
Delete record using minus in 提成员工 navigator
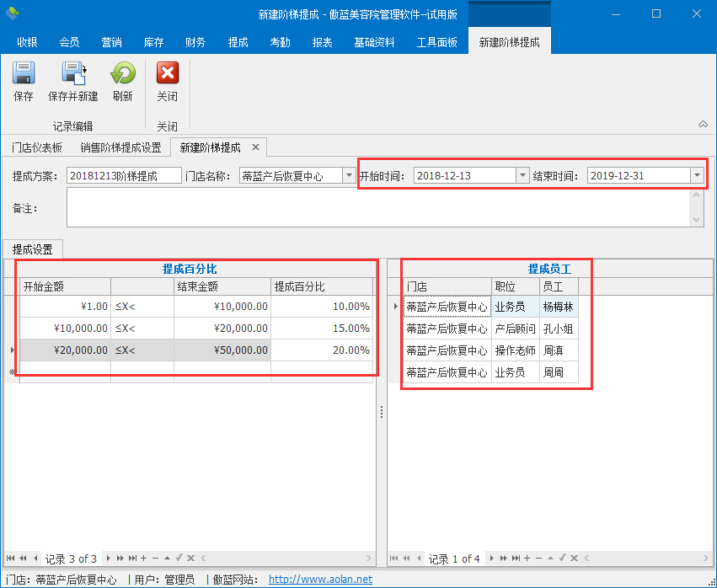(538, 559)
